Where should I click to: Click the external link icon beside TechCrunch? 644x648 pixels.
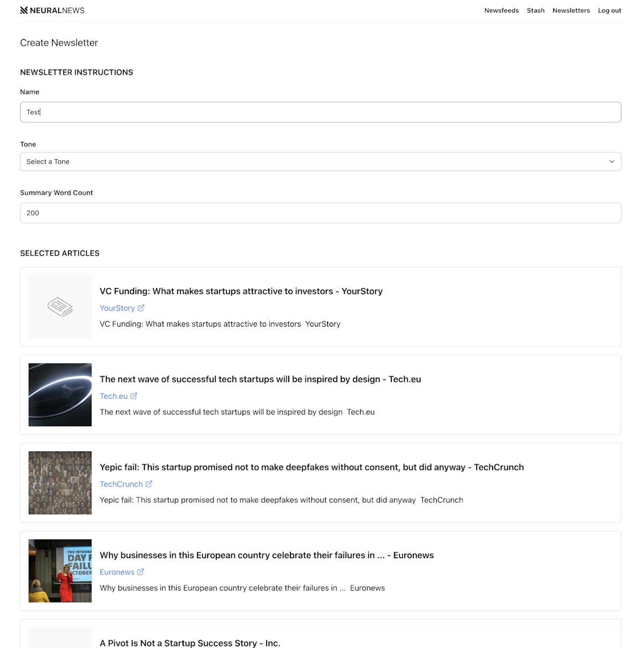149,484
